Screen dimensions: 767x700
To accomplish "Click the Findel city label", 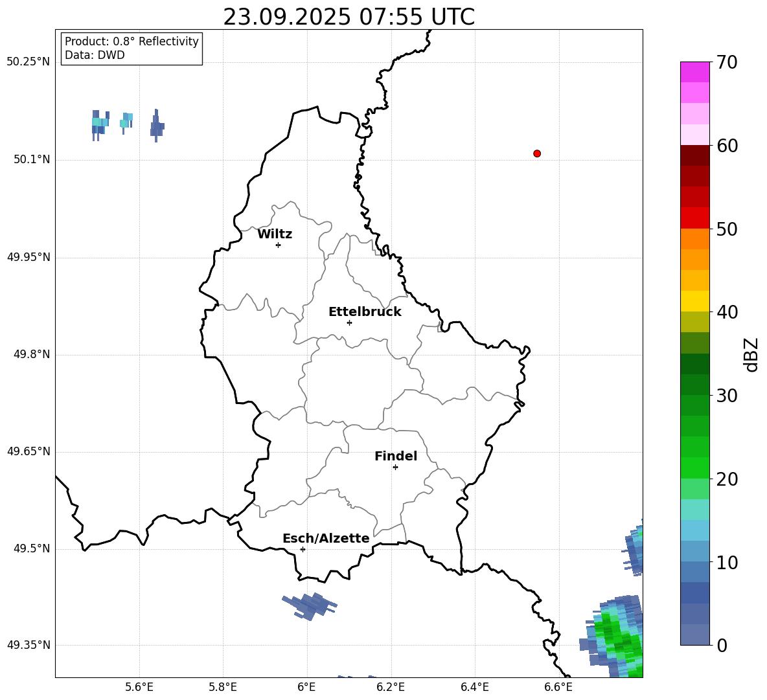I will pyautogui.click(x=396, y=456).
